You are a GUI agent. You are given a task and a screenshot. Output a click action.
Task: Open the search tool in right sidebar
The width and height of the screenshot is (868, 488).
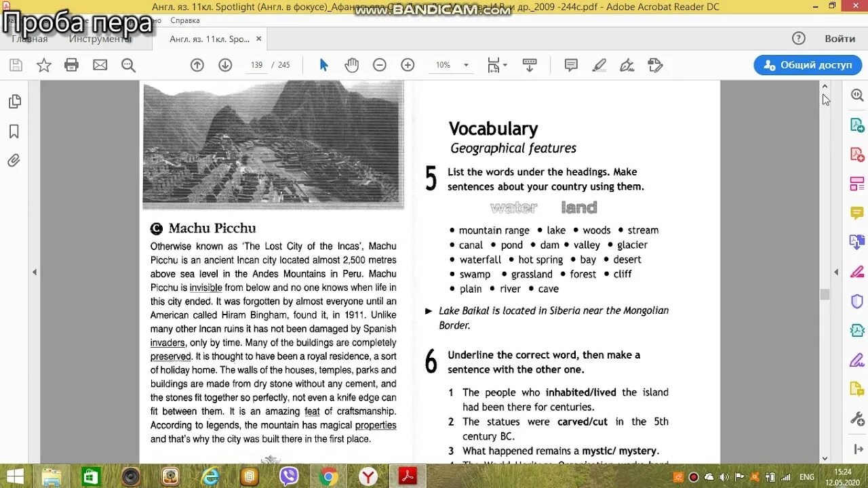[x=857, y=96]
